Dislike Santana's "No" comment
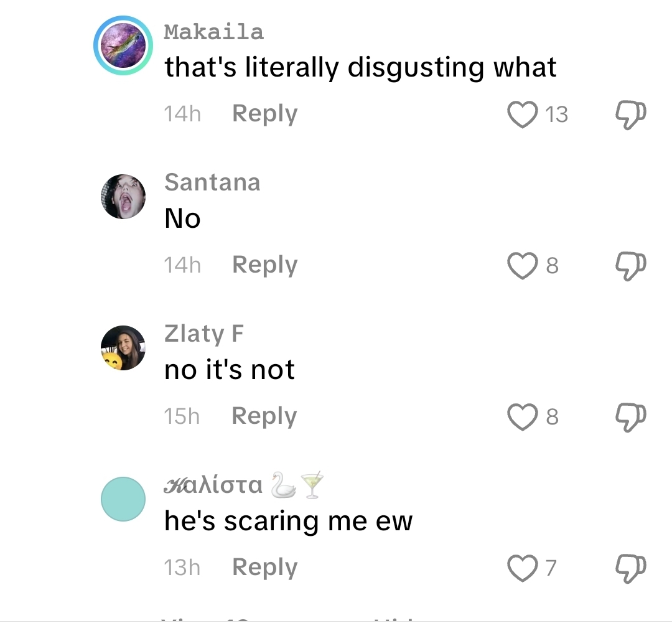672x623 pixels. 630,266
